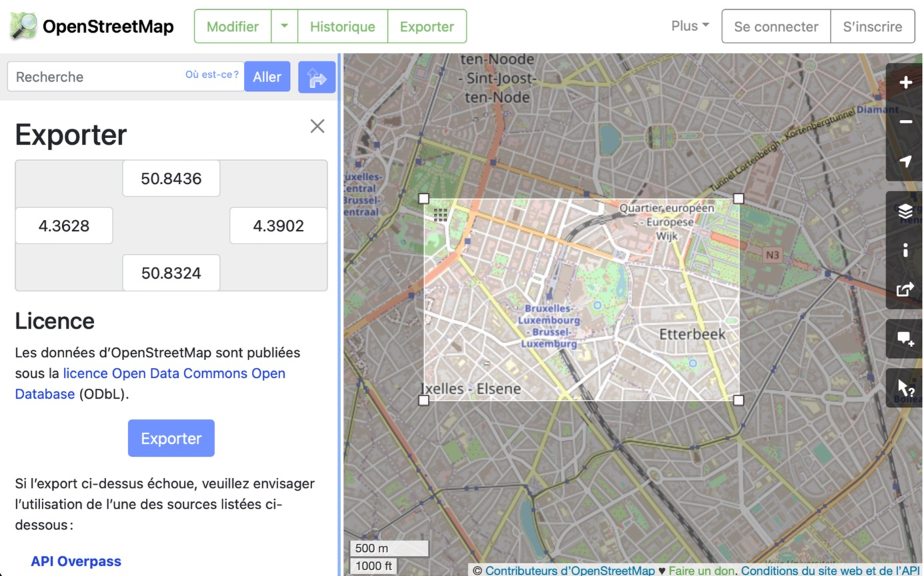Follow the API Overpass link
This screenshot has width=924, height=578.
tap(76, 561)
